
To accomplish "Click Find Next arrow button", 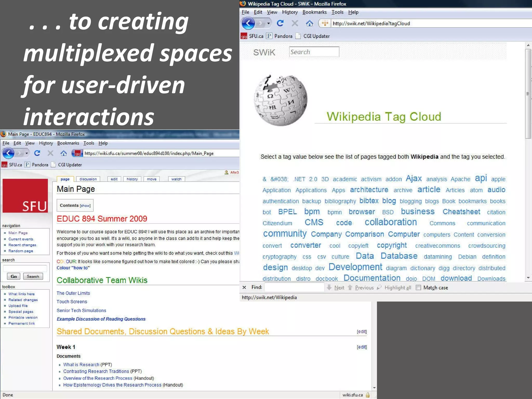I will pos(336,288).
